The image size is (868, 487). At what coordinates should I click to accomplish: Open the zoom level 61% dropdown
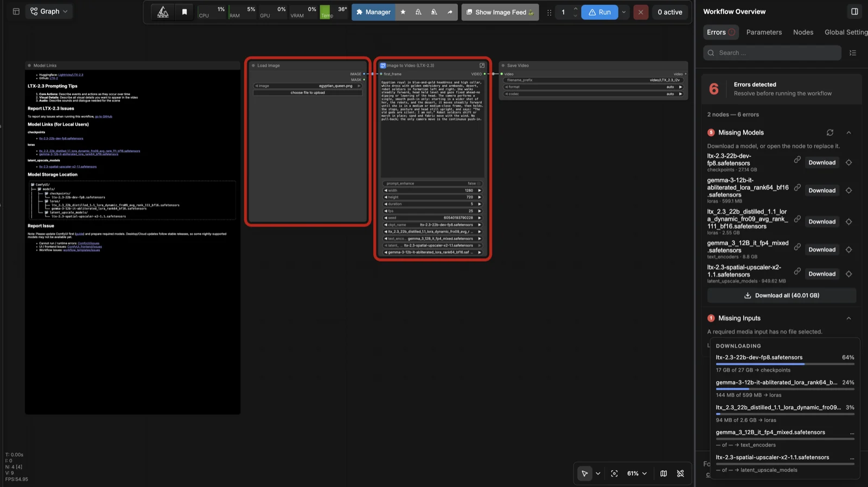click(637, 473)
